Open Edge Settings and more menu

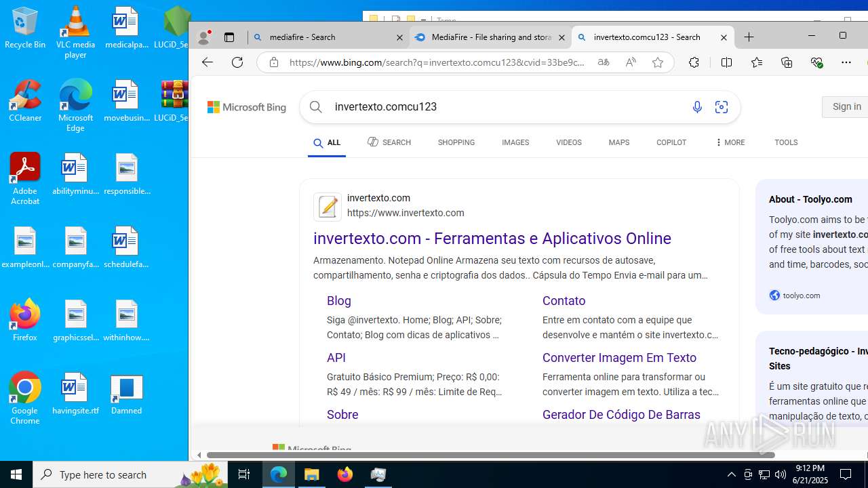(846, 62)
